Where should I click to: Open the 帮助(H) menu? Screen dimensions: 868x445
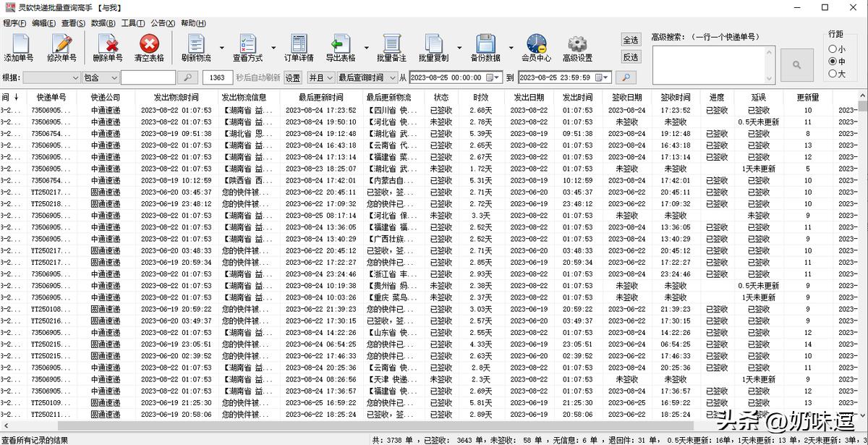193,23
